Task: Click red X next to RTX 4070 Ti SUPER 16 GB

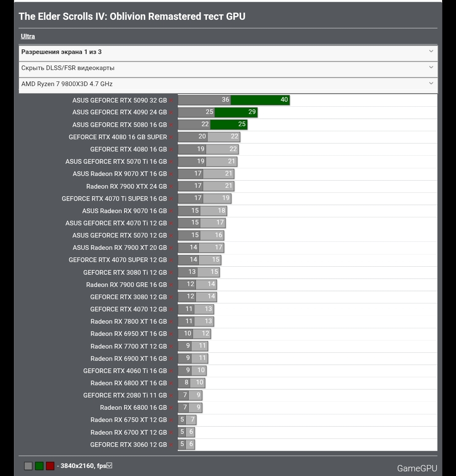Action: (171, 199)
